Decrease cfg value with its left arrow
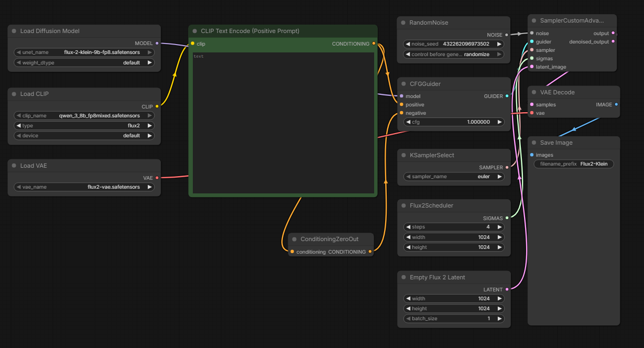 408,122
